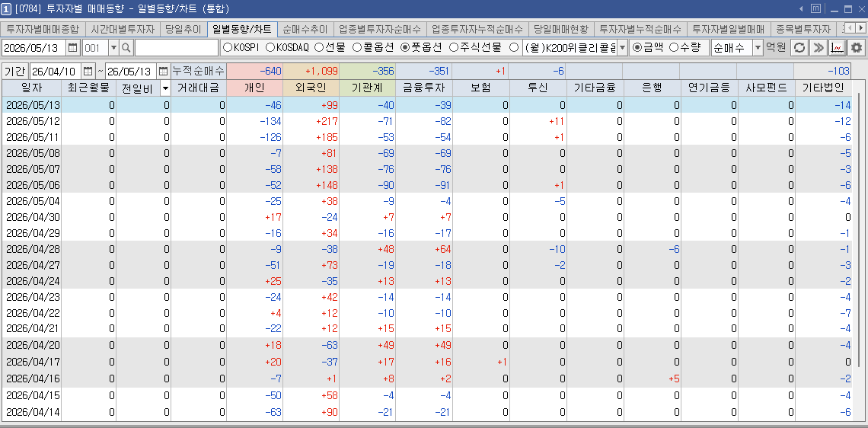This screenshot has height=428, width=868.
Task: Open the 당일매매현황 tab
Action: point(560,30)
